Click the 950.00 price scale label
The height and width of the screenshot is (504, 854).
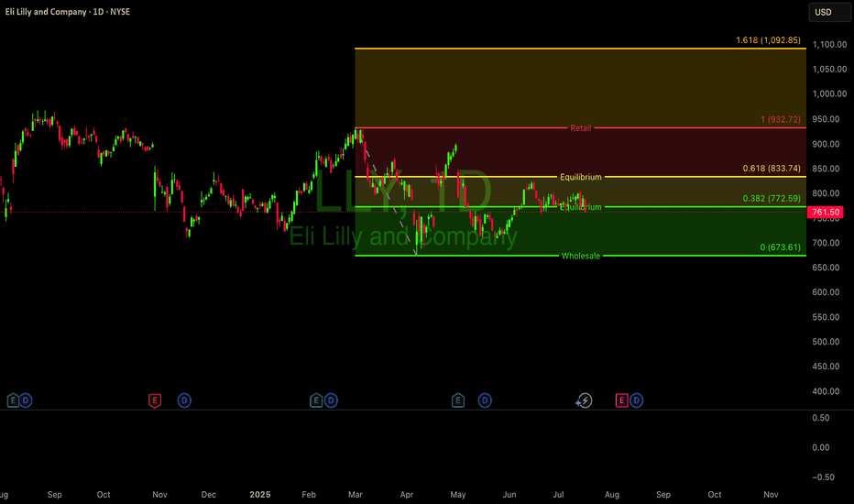(826, 119)
